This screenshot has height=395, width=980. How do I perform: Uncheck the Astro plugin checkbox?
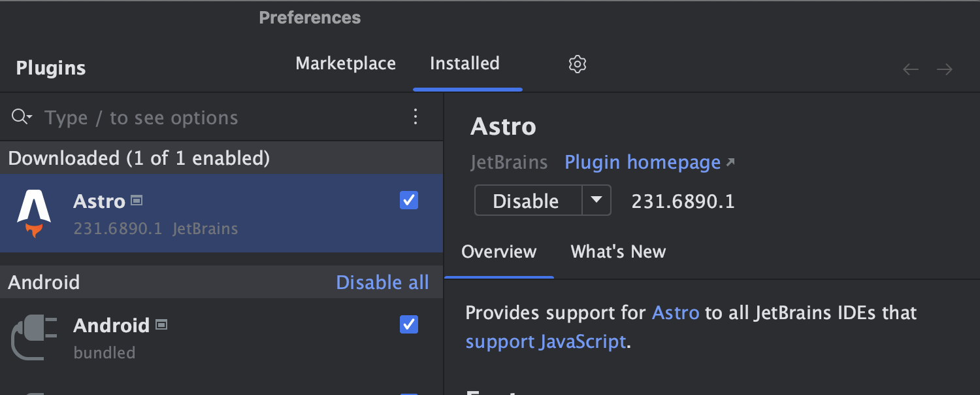coord(409,201)
